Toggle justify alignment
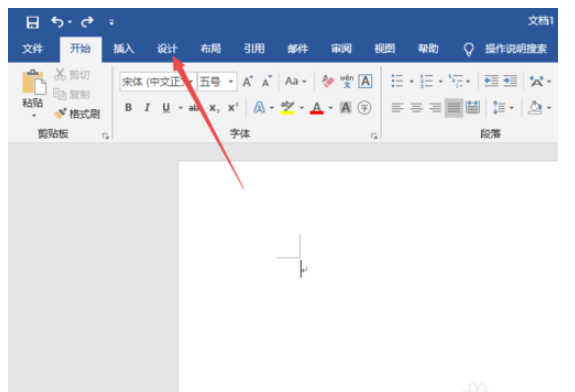575x392 pixels. click(454, 108)
